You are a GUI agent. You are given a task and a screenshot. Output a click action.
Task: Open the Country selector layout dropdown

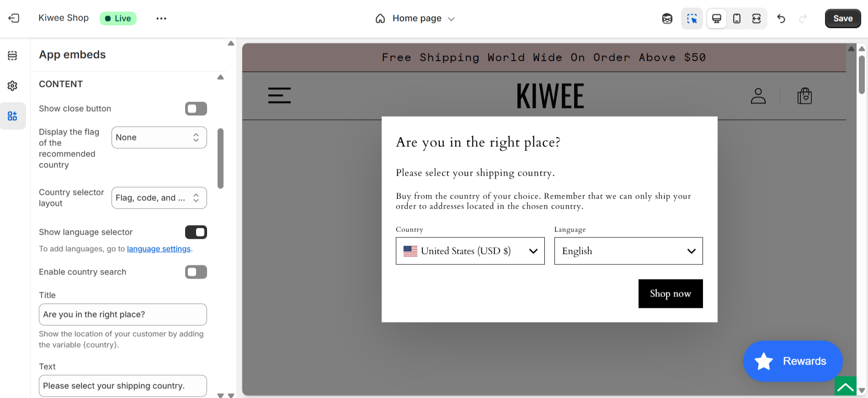(159, 198)
